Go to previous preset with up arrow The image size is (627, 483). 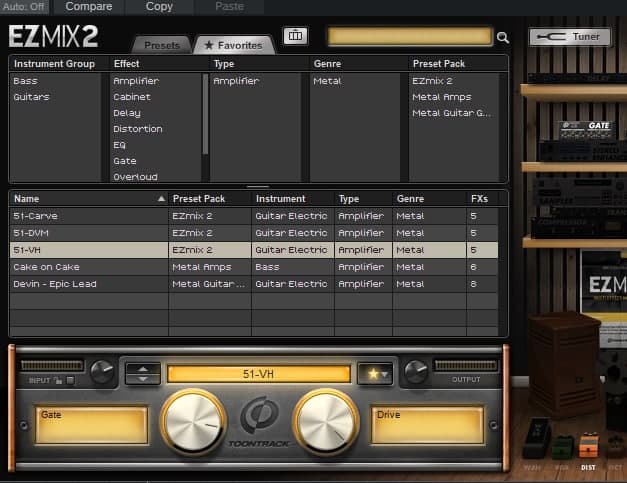coord(143,369)
